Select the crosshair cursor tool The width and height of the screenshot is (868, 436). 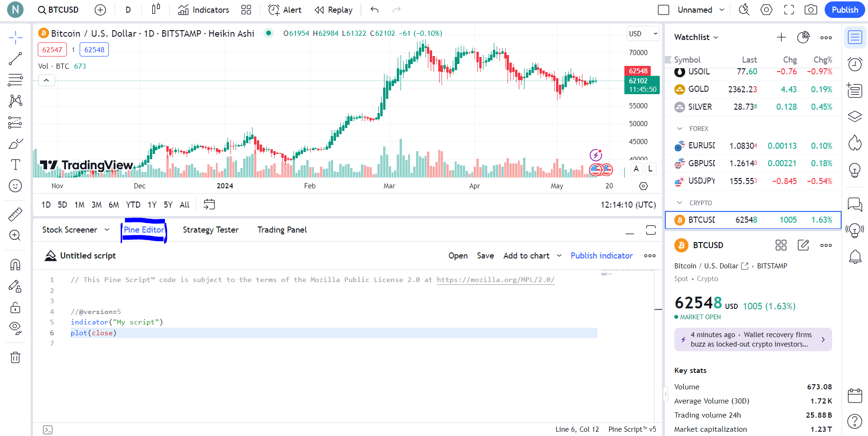[15, 38]
